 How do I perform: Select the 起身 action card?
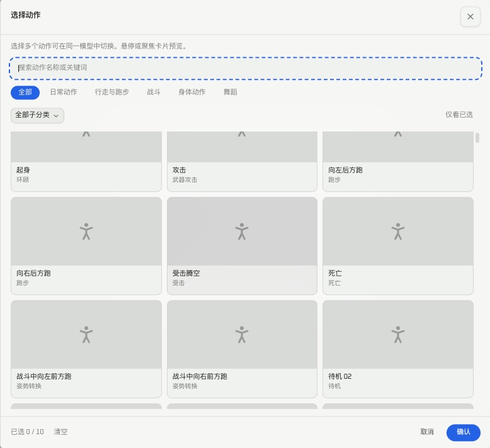tap(86, 162)
